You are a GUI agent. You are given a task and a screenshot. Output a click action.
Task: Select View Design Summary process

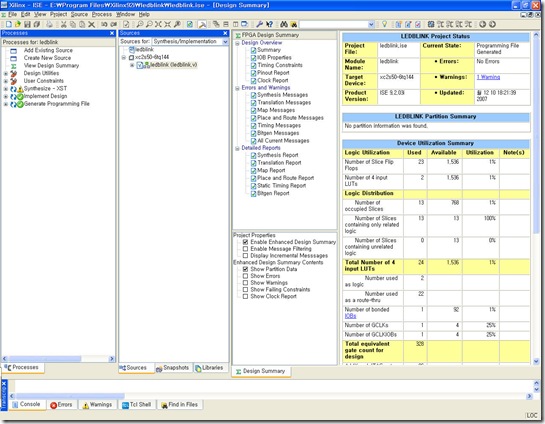51,66
